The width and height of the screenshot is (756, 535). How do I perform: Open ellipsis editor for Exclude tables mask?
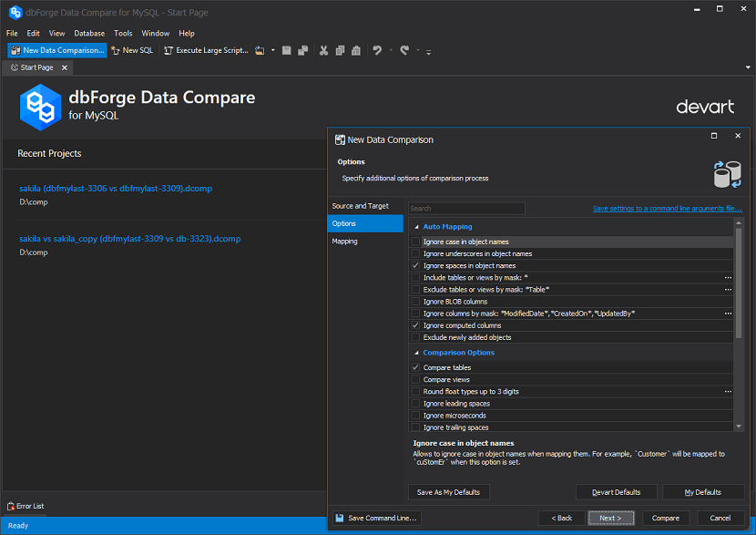pos(728,290)
